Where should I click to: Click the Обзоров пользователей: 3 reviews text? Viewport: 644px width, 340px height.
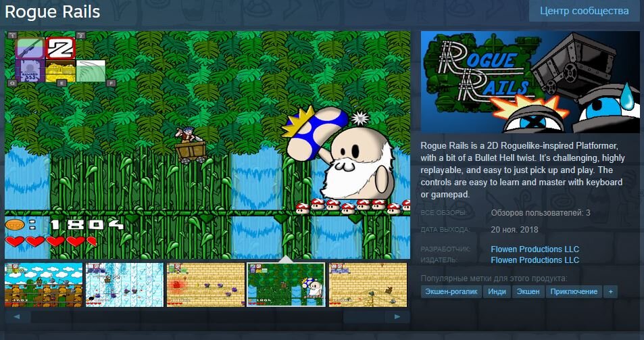tap(541, 213)
